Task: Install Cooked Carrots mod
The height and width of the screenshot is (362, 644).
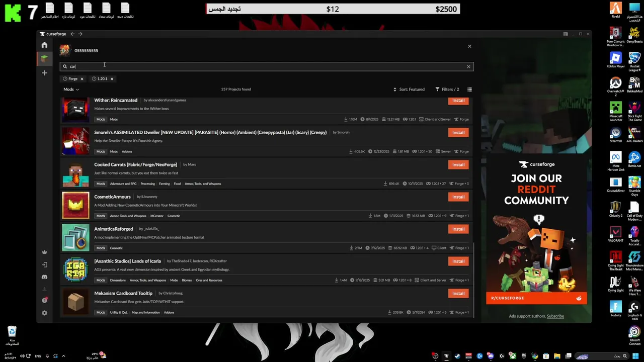Action: [458, 165]
